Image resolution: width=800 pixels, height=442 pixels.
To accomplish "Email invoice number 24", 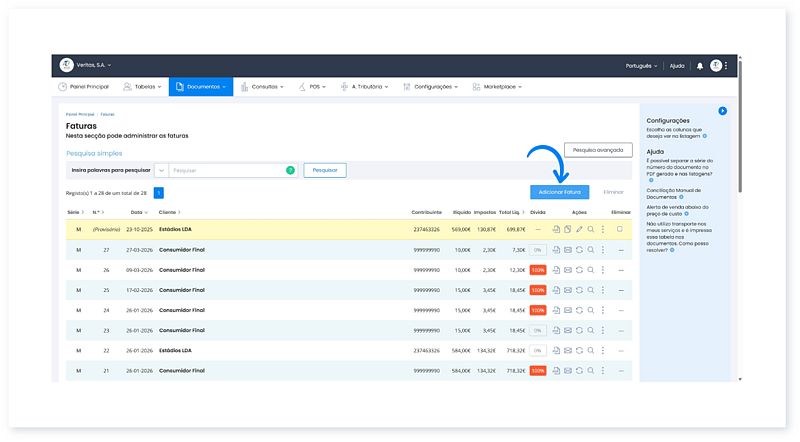I will [x=567, y=310].
